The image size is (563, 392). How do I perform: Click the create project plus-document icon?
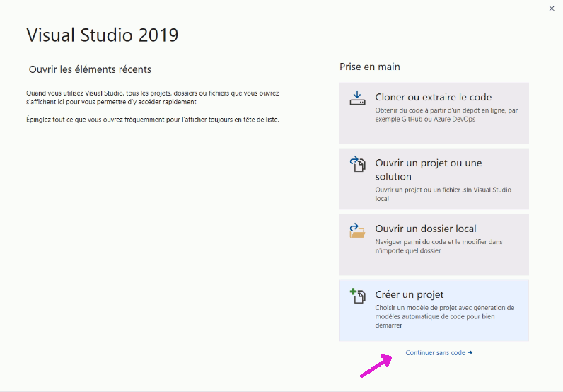tap(357, 296)
